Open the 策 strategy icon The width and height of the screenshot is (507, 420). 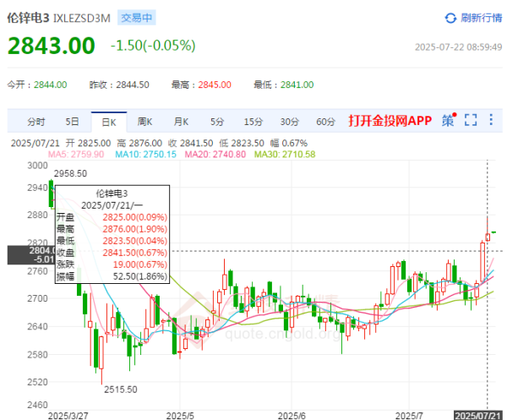(x=448, y=121)
